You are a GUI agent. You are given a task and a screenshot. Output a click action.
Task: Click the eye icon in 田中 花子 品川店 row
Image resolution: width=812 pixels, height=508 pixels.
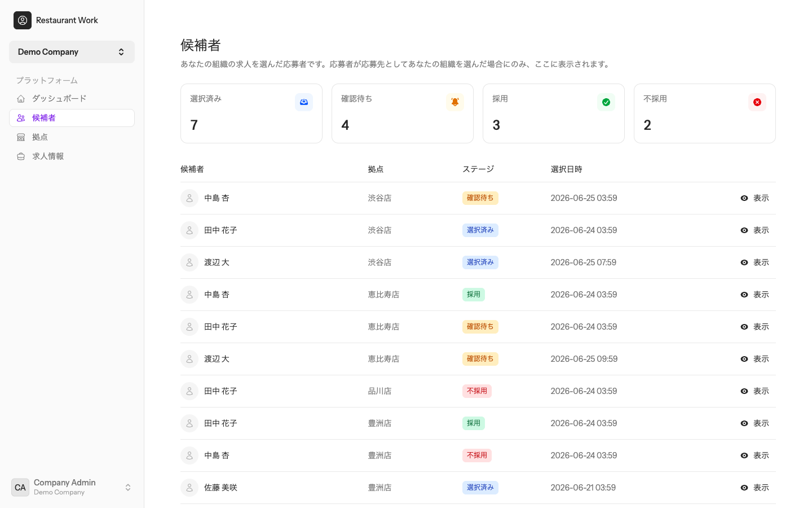744,391
